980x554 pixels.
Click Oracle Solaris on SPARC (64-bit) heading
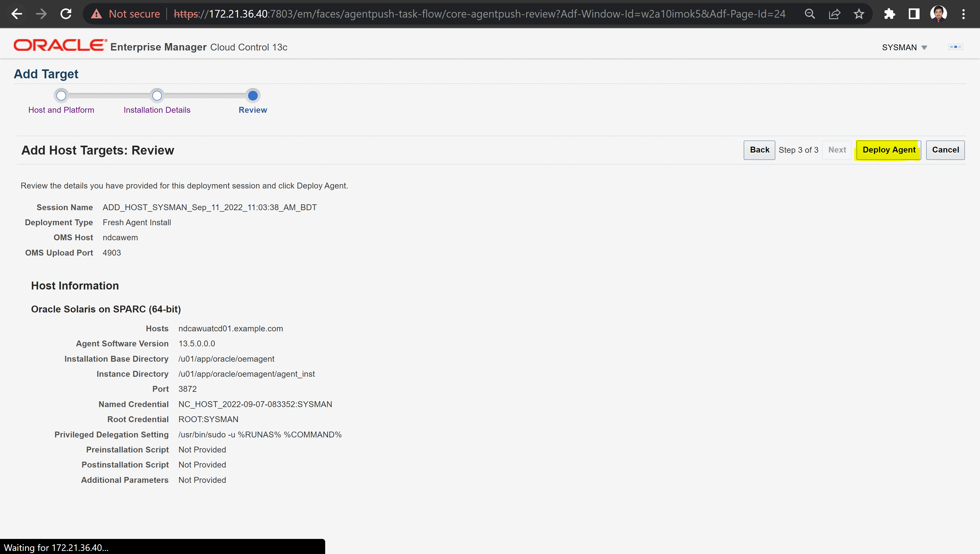point(106,309)
